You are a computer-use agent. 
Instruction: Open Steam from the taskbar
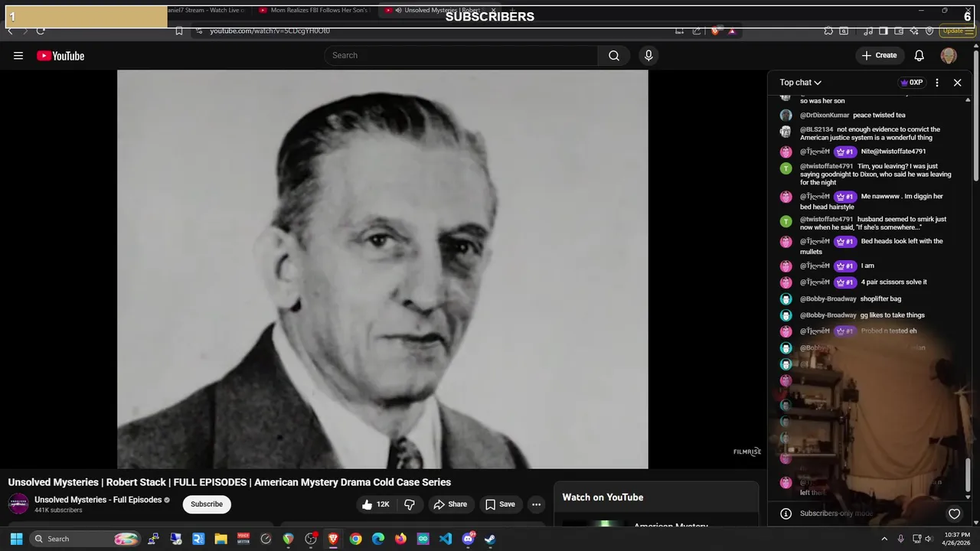tap(490, 539)
